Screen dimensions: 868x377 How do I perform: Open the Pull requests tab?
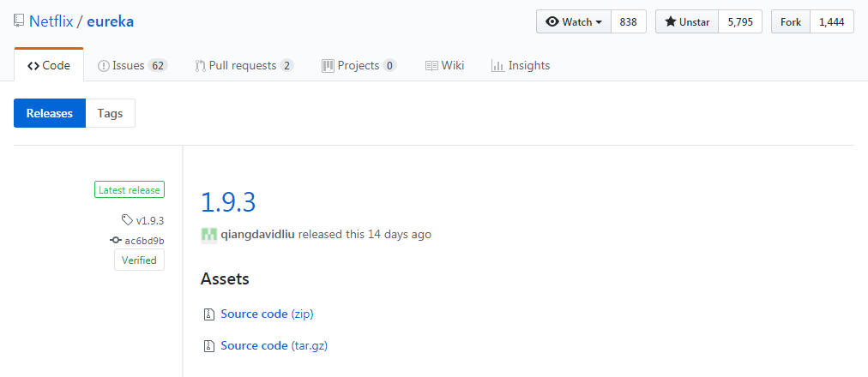coord(244,65)
